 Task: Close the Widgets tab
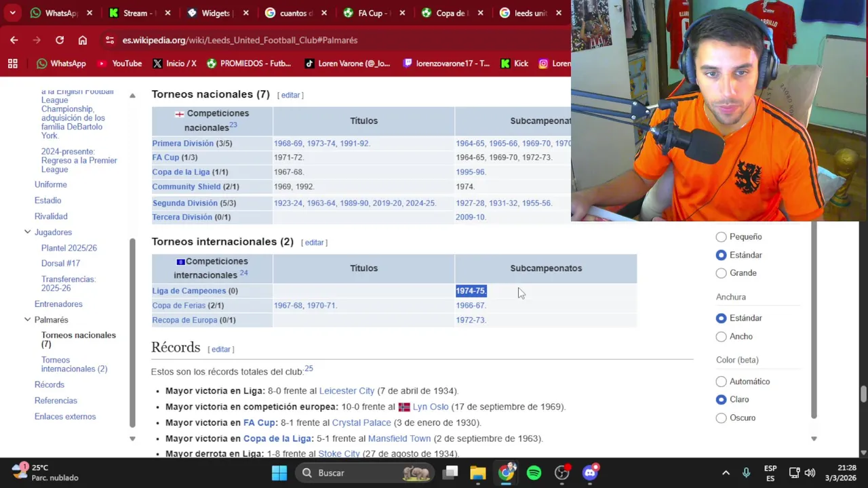coord(246,13)
